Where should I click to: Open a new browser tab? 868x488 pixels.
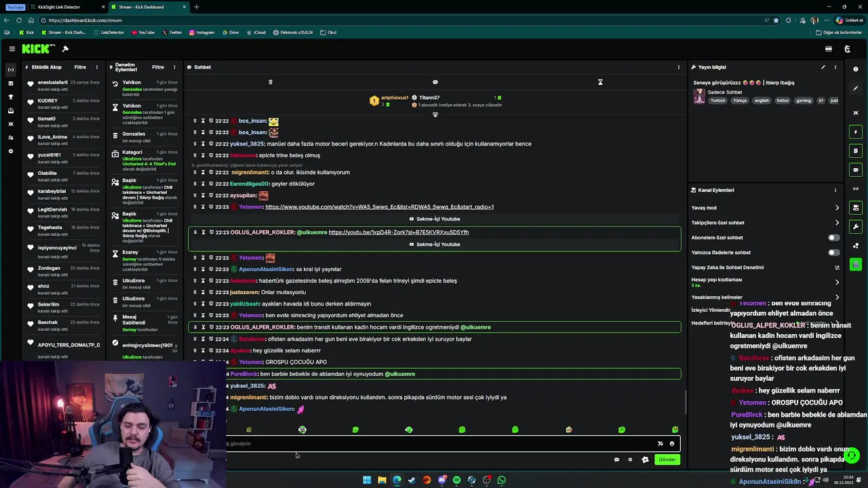(x=197, y=7)
